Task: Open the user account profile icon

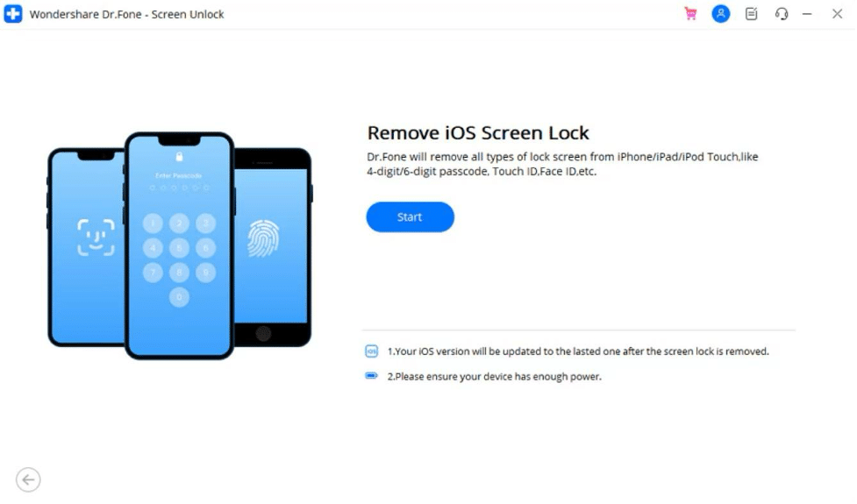Action: coord(721,14)
